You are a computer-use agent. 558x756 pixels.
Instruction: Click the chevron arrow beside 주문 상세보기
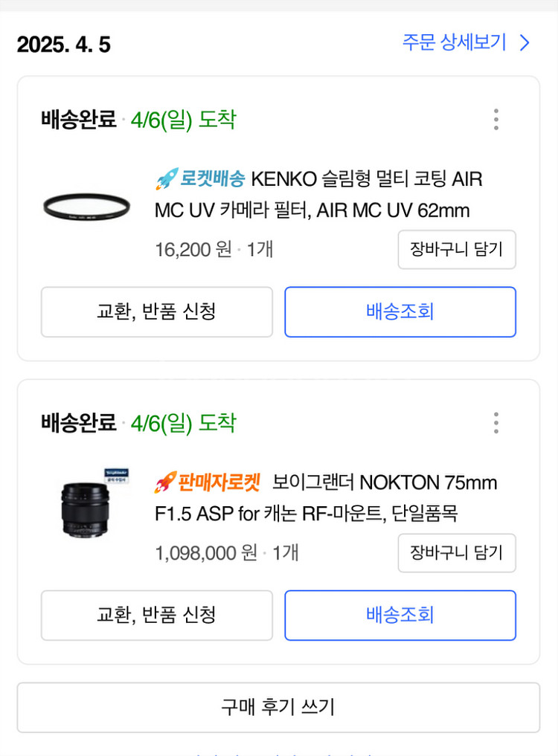[525, 42]
